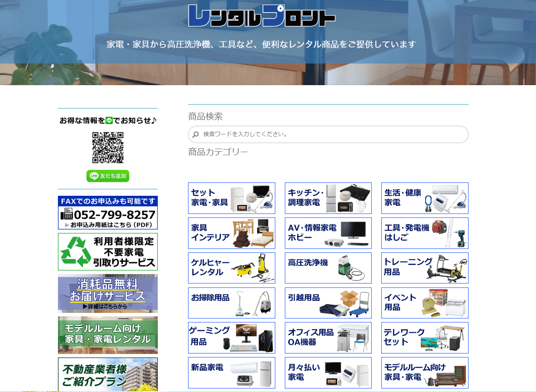
Task: Select the キッチン・調理家電 category
Action: tap(328, 198)
